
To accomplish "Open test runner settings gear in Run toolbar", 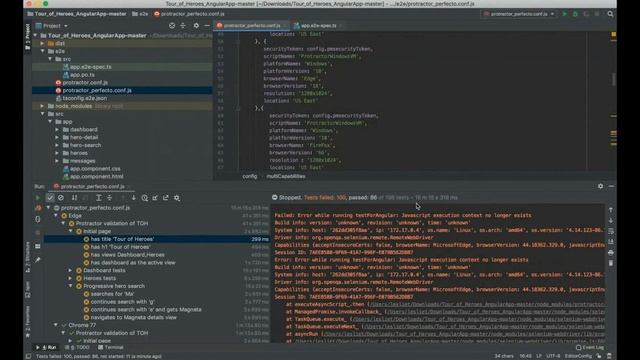I will [x=177, y=198].
